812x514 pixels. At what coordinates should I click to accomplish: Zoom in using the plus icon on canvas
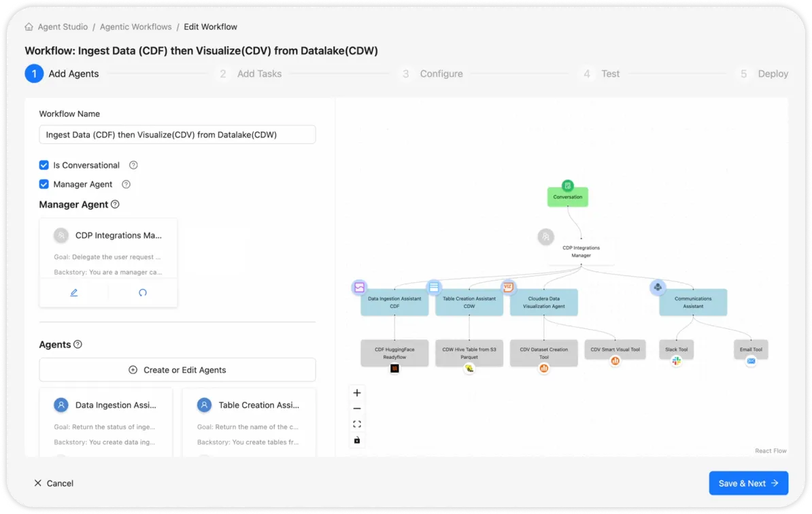coord(357,392)
